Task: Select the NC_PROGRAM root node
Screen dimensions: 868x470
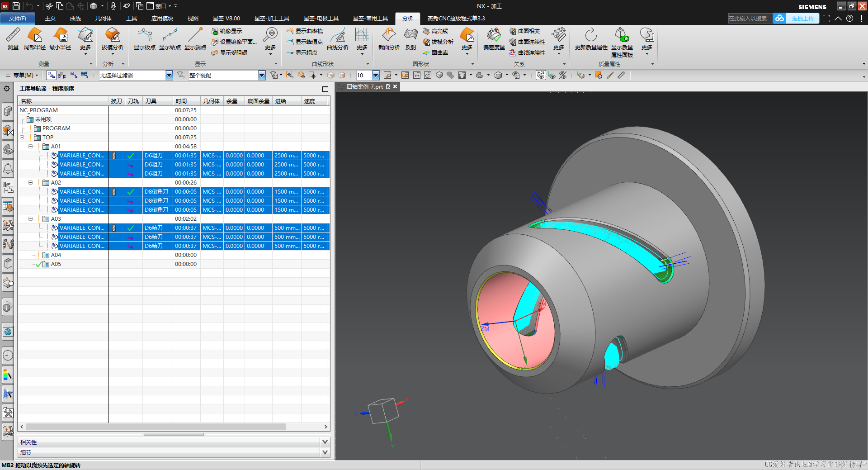Action: pos(39,110)
